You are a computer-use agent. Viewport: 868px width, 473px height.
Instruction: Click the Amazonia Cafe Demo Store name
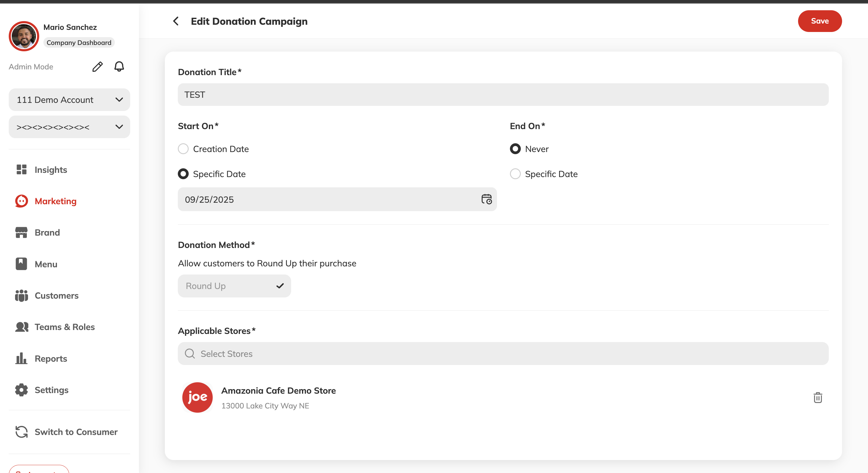click(x=278, y=390)
